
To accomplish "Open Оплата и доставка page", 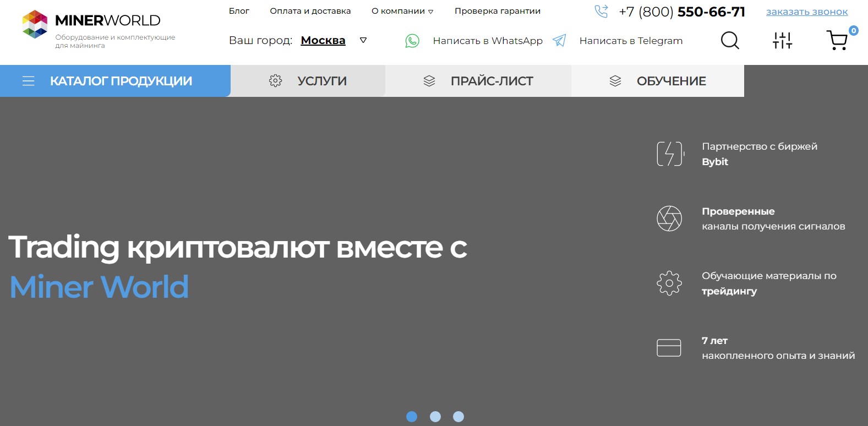I will (310, 11).
